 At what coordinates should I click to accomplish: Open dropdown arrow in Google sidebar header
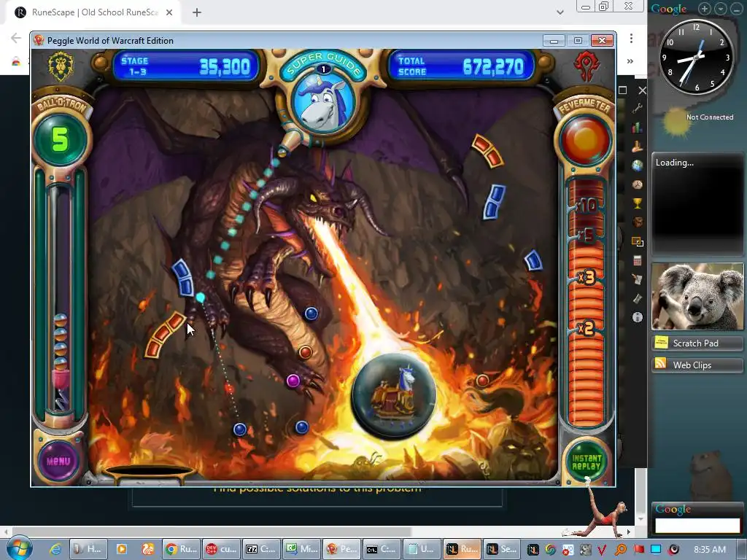coord(720,9)
